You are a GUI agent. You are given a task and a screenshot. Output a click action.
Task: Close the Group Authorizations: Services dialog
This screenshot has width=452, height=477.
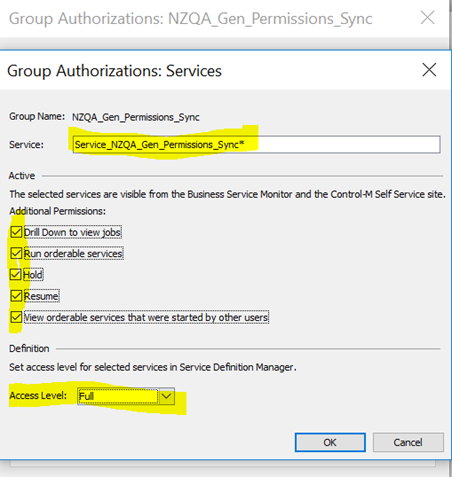point(429,70)
